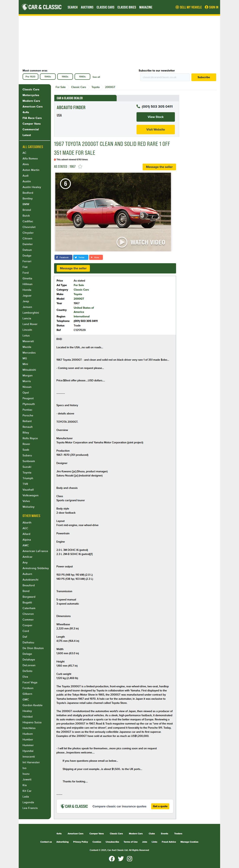Select the Pre 1920 era chip
Image resolution: width=239 pixels, height=868 pixels.
tap(30, 76)
